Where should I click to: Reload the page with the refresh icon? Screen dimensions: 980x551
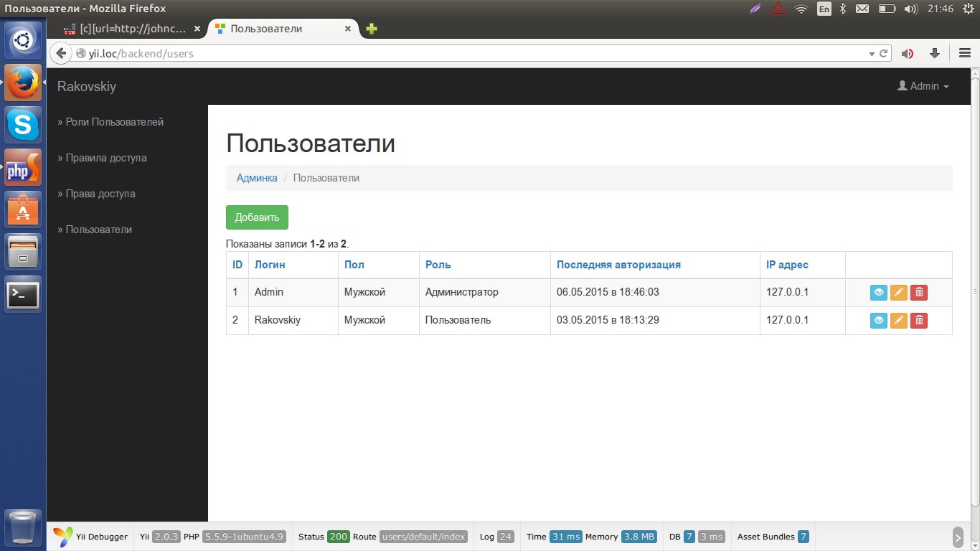tap(884, 53)
